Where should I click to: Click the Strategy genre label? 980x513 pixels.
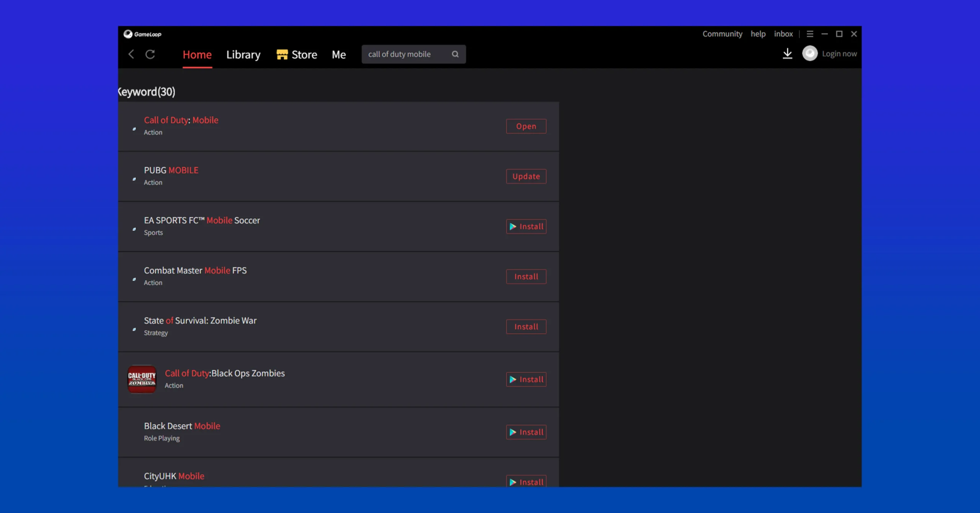point(156,333)
